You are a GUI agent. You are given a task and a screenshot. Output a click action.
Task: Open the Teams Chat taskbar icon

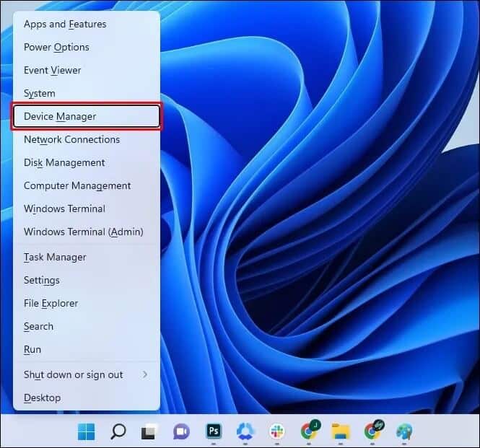point(181,432)
